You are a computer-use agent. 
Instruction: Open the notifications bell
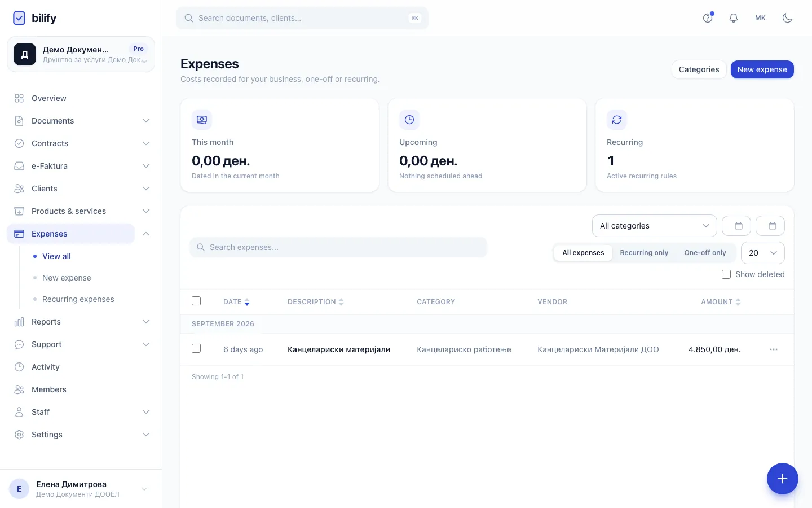coord(734,18)
